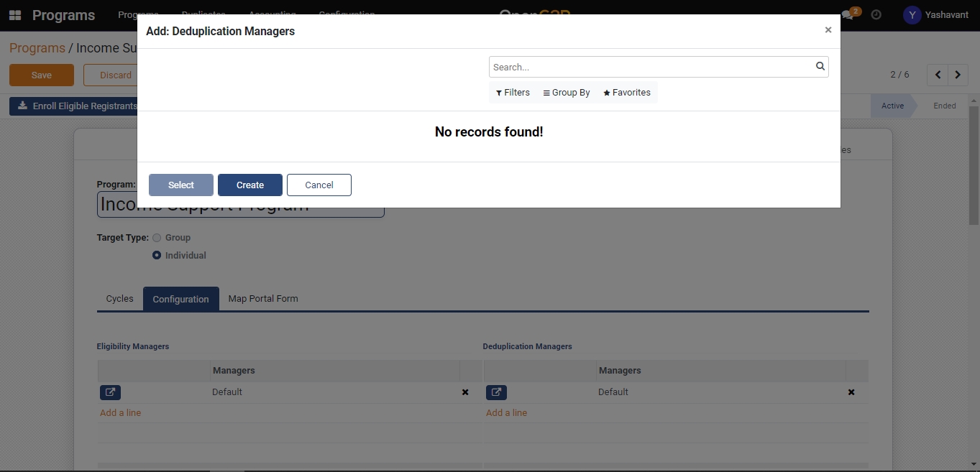Switch to Map Portal Form tab
Screen dimensions: 980x472
[262, 299]
